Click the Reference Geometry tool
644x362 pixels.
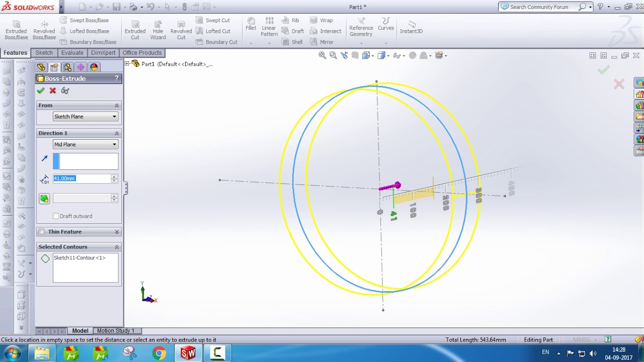tap(361, 27)
